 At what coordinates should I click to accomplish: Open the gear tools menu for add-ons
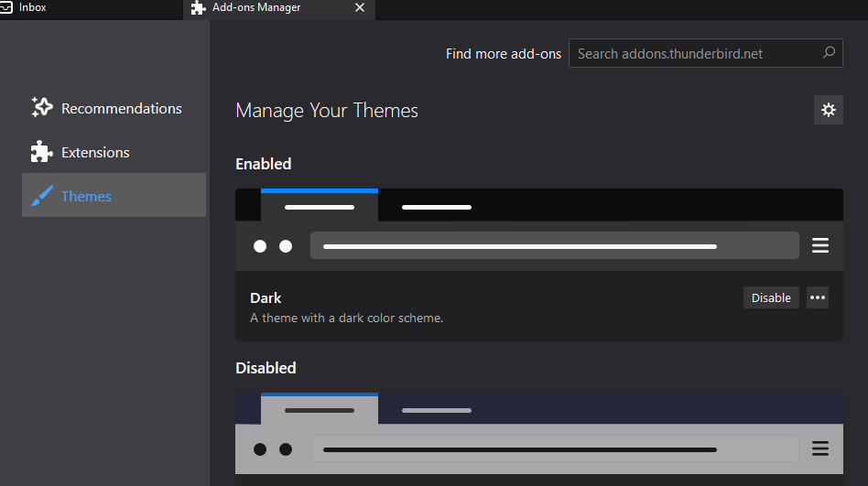pyautogui.click(x=828, y=110)
